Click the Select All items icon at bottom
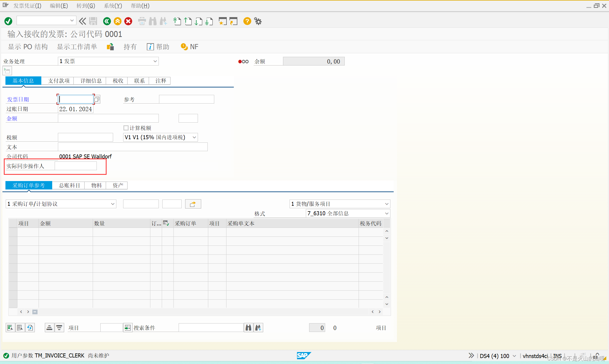This screenshot has width=609, height=364. [x=10, y=328]
